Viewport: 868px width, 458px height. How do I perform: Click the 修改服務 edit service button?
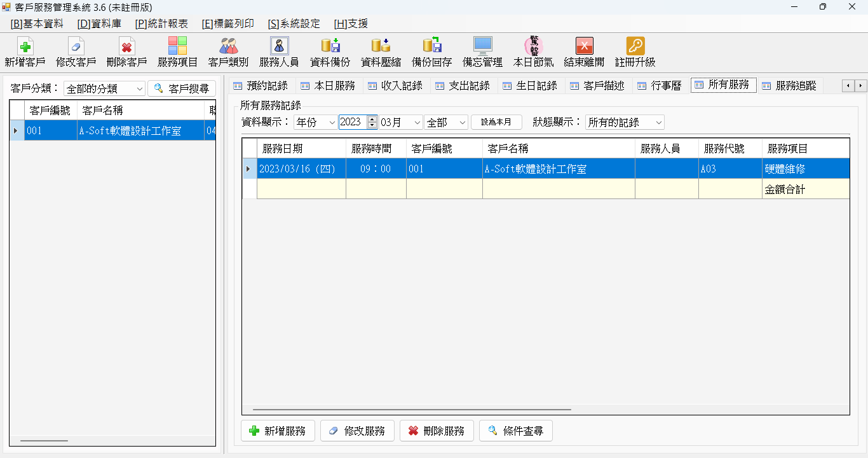(x=357, y=431)
